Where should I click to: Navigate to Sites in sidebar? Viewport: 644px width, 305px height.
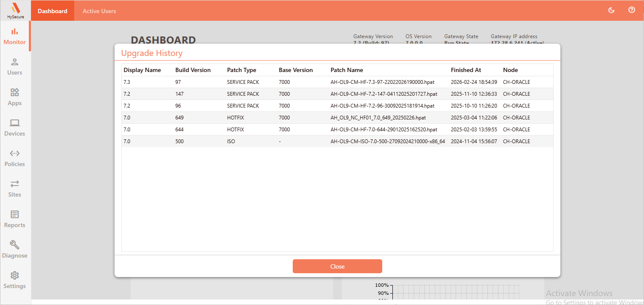point(14,189)
